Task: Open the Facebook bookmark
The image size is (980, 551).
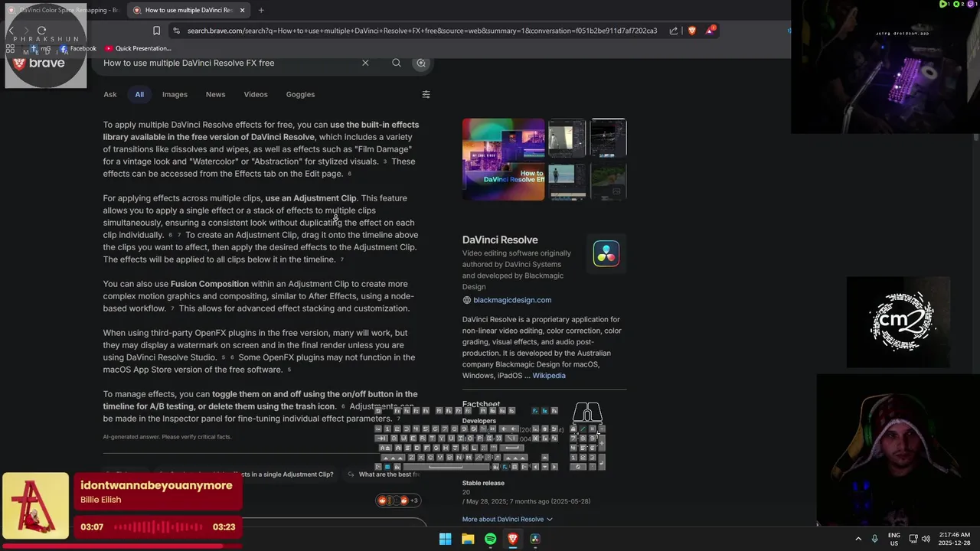Action: 77,48
